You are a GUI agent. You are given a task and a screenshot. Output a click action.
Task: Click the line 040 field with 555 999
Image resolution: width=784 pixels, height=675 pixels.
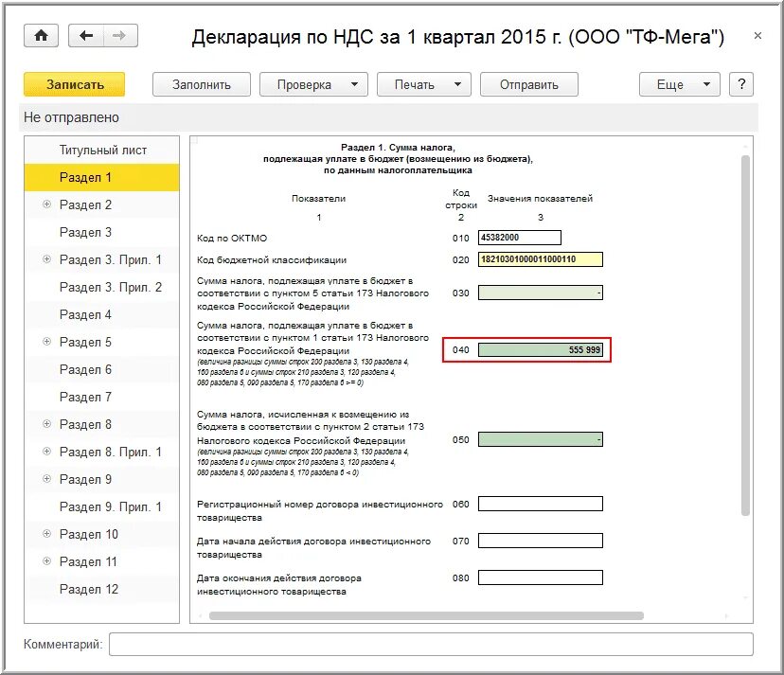tap(541, 350)
